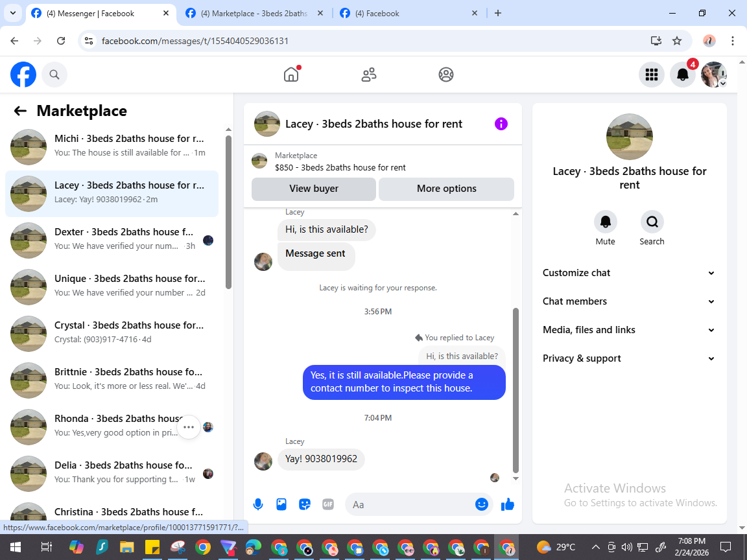This screenshot has width=747, height=560.
Task: Expand the Chat members section
Action: [x=630, y=301]
